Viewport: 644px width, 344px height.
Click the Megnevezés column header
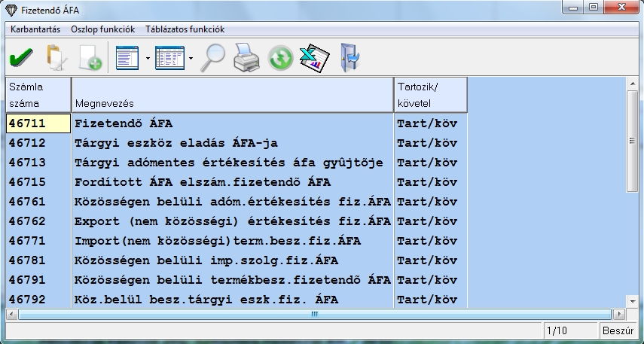232,94
